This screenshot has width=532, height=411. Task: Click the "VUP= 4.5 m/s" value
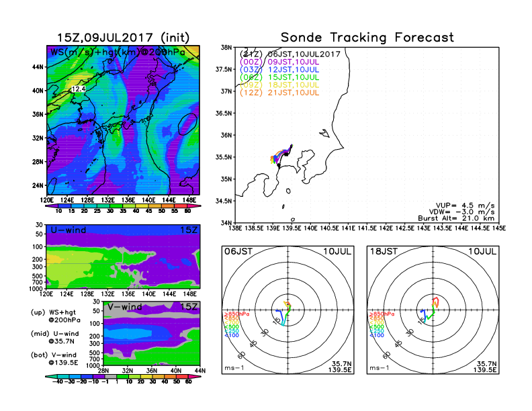pos(465,205)
